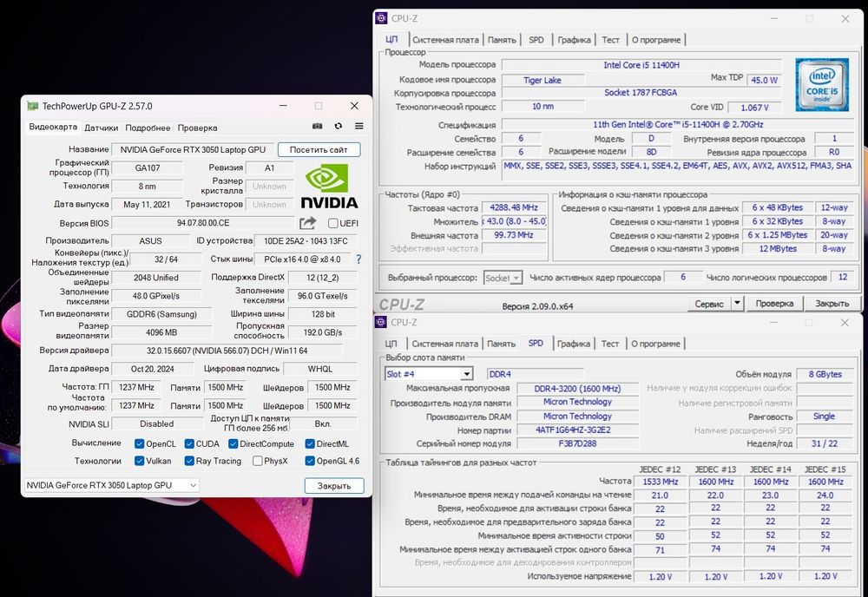Screen dimensions: 868x597
Task: Click the driver version field in GPU-Z
Action: point(227,351)
